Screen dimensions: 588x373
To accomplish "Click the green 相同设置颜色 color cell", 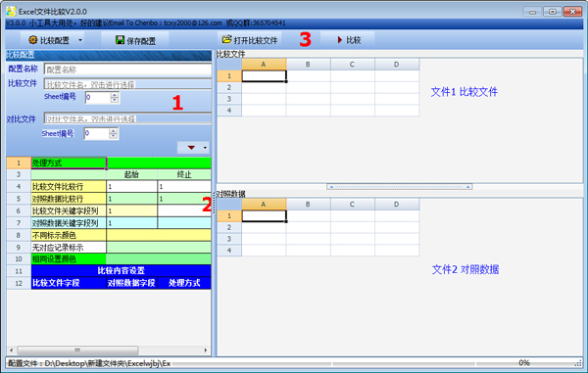I will (159, 258).
